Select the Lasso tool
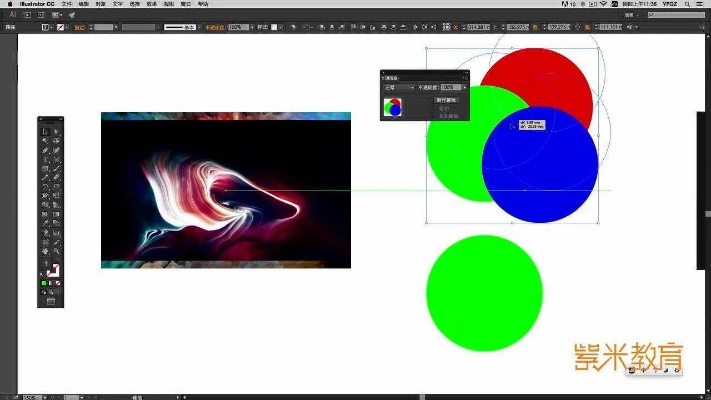Viewport: 711px width, 400px height. point(57,140)
